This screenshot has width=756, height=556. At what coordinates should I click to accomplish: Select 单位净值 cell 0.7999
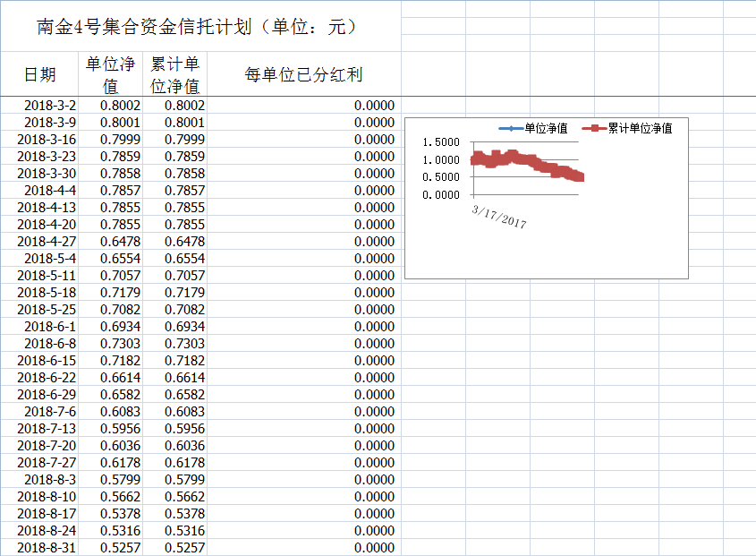tap(110, 139)
